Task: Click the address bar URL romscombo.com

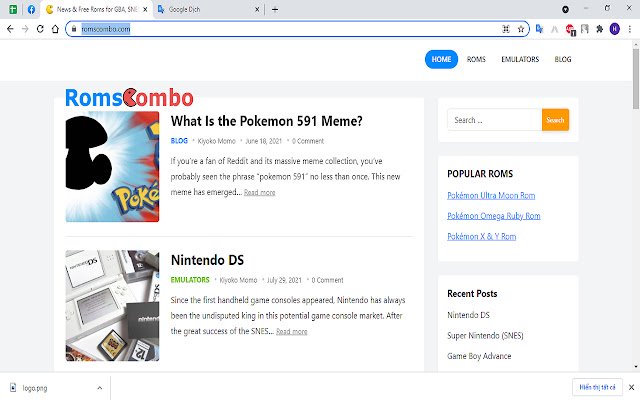Action: click(106, 29)
